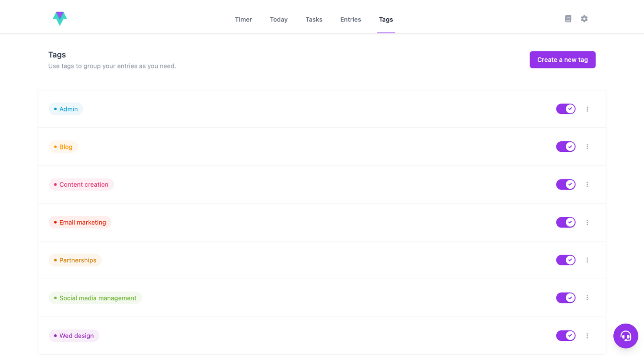The height and width of the screenshot is (362, 644).
Task: Open the three-dot menu for Blog tag
Action: (587, 147)
